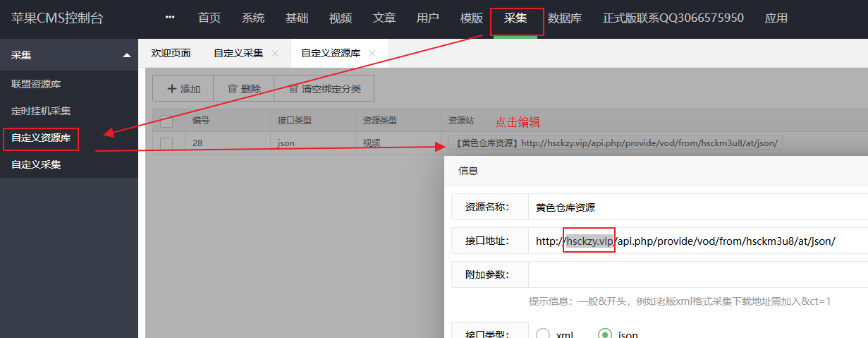Open 定时挂机采集 in sidebar

coord(41,111)
